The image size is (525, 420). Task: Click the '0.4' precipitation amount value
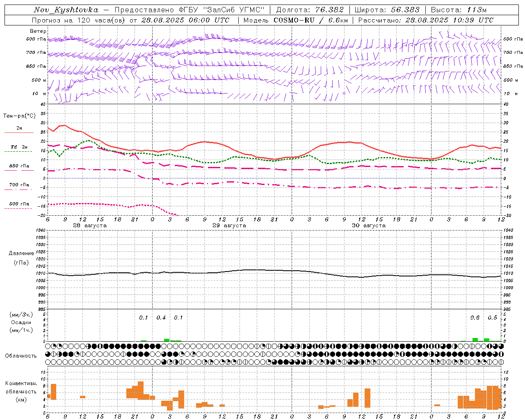[161, 318]
